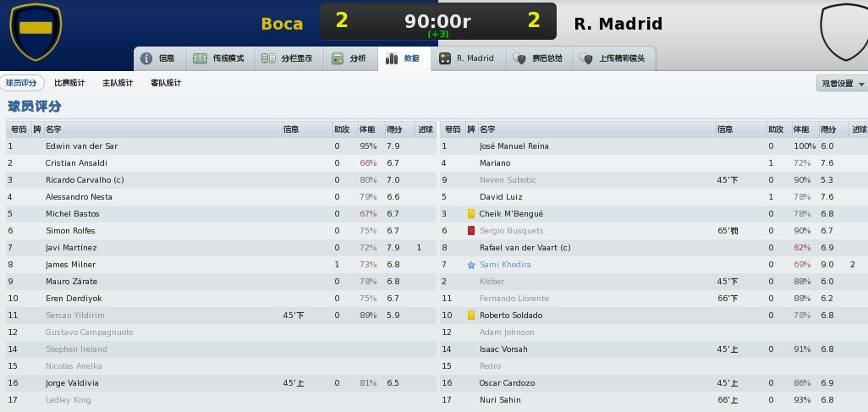Select the 客队统计 sub-tab
The image size is (868, 412).
[x=166, y=83]
